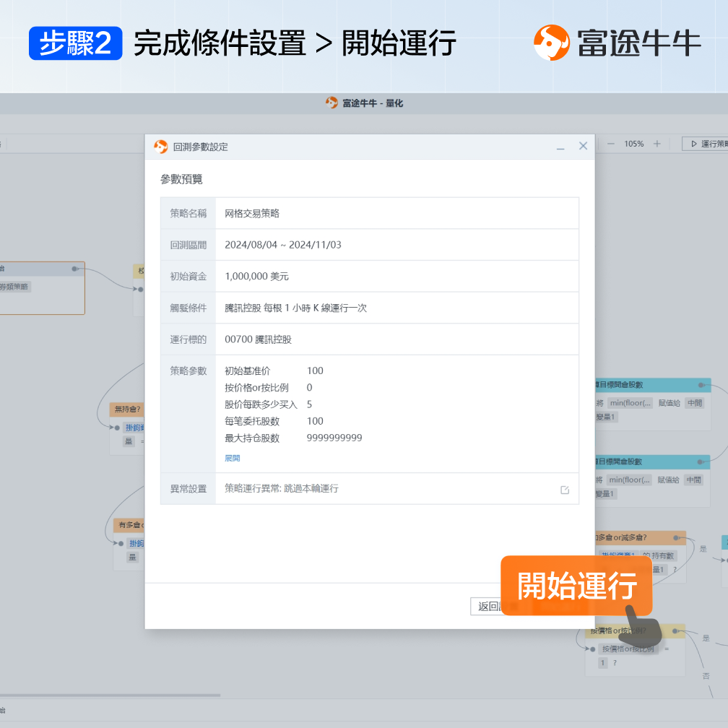Zoom out using the minus icon
The image size is (728, 728).
(x=611, y=143)
